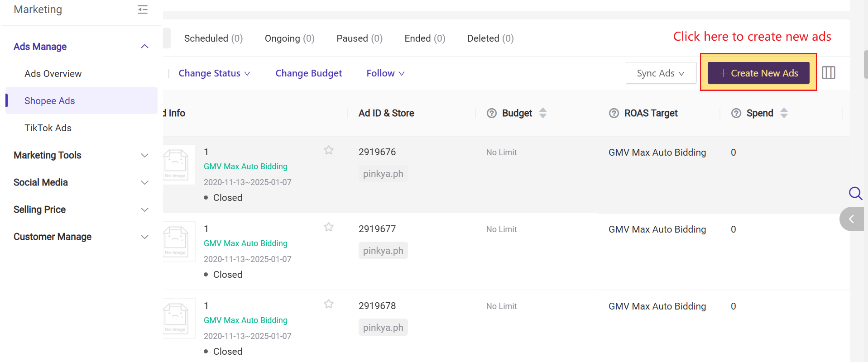Sort by Spend column arrows
Viewport: 868px width, 362px height.
(784, 113)
